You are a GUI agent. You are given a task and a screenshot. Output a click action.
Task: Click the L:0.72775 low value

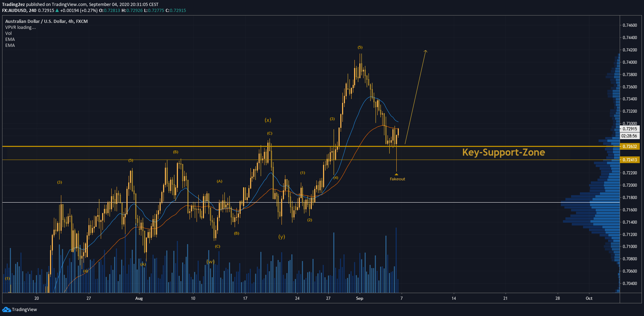(154, 11)
